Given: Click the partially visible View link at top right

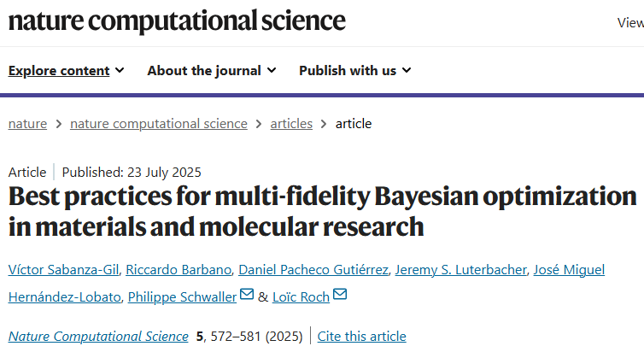Looking at the screenshot, I should pos(630,23).
